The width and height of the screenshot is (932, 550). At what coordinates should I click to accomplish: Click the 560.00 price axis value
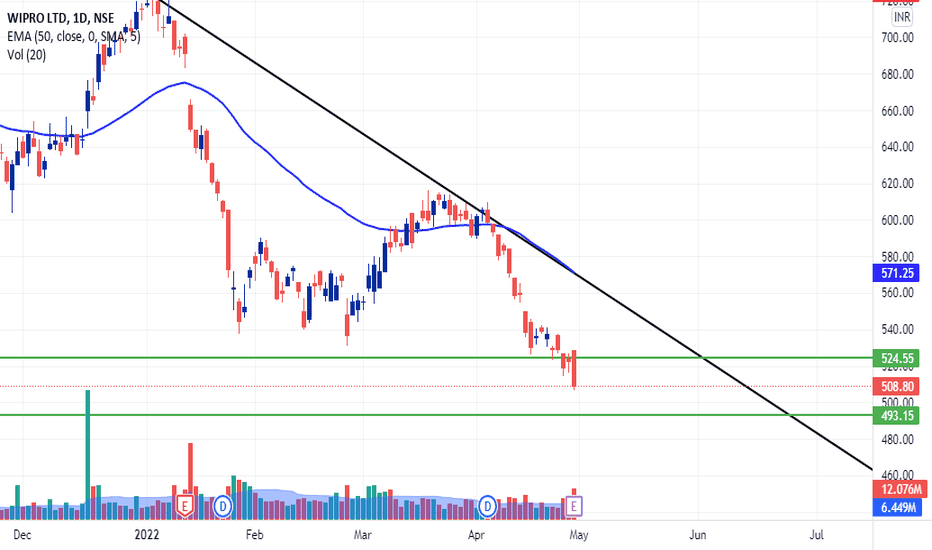click(897, 293)
